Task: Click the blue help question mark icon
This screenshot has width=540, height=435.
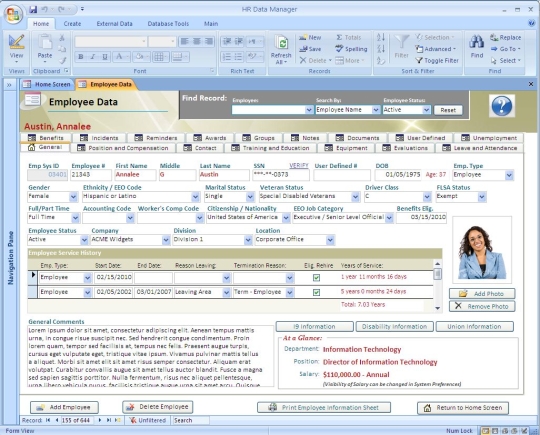Action: [x=501, y=106]
